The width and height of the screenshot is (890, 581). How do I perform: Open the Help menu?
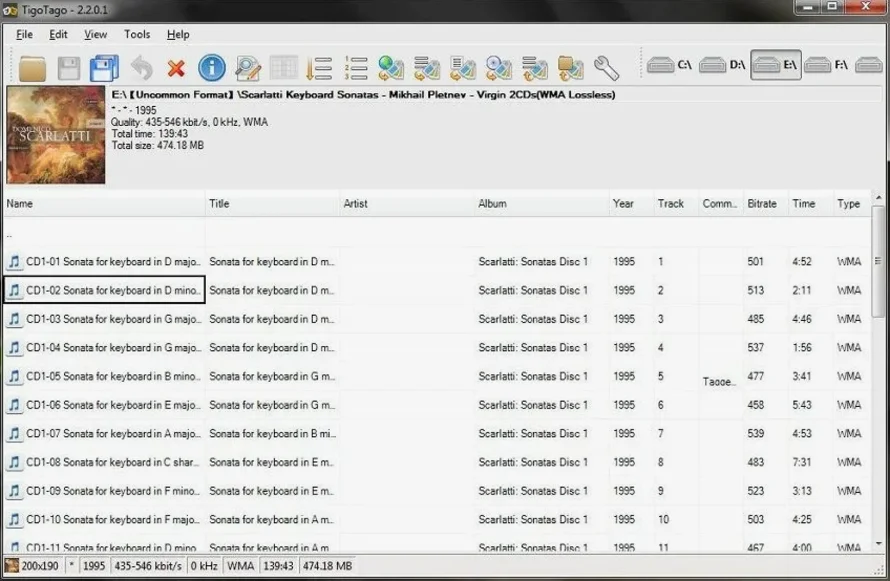point(178,35)
